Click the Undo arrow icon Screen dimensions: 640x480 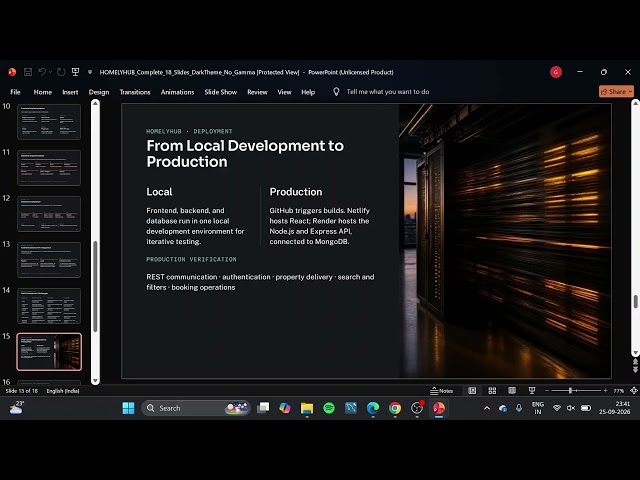pos(42,72)
